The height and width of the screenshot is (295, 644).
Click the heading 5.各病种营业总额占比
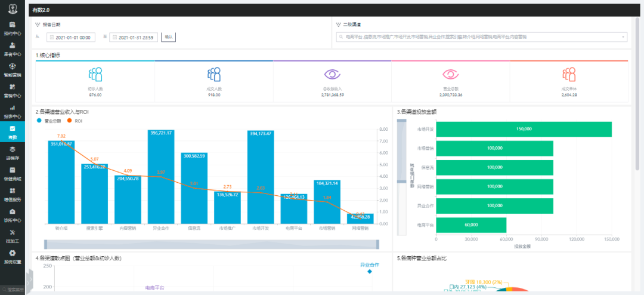click(422, 258)
